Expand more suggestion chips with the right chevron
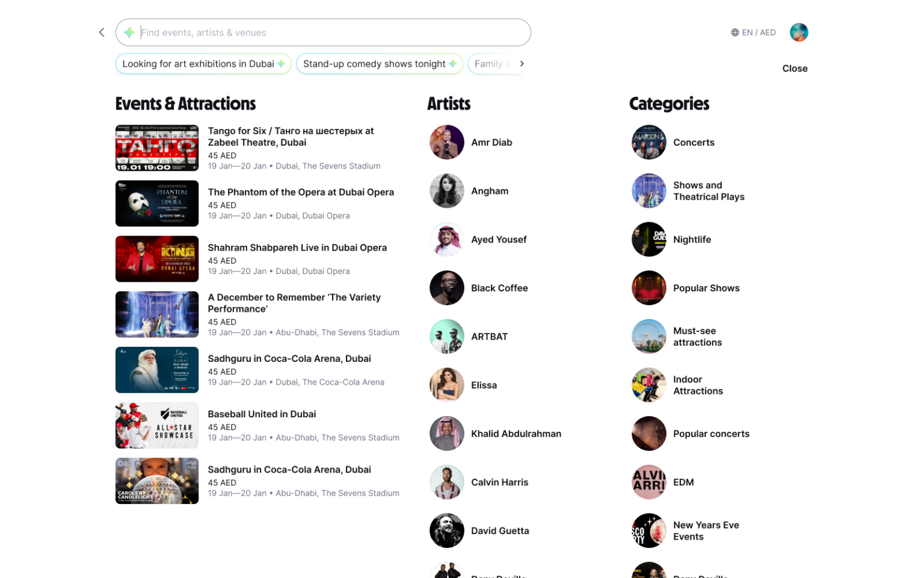Viewport: 924px width, 578px height. [522, 63]
